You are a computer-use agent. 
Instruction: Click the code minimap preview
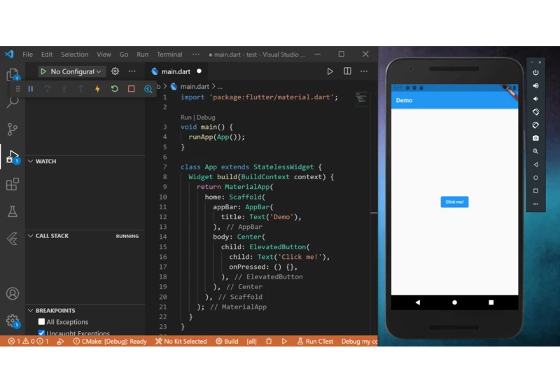tap(361, 98)
